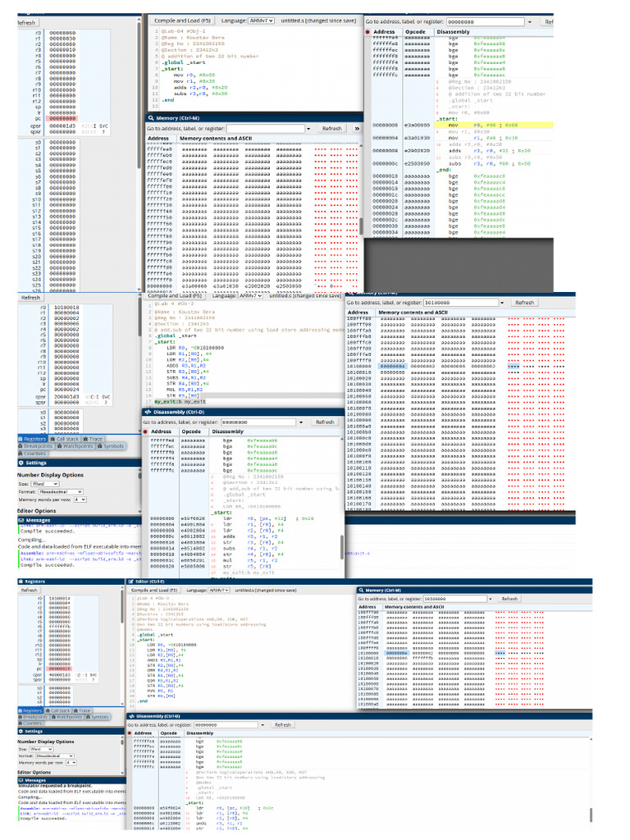Open Format Hexadecimal dropdown in middle Settings

click(x=60, y=491)
